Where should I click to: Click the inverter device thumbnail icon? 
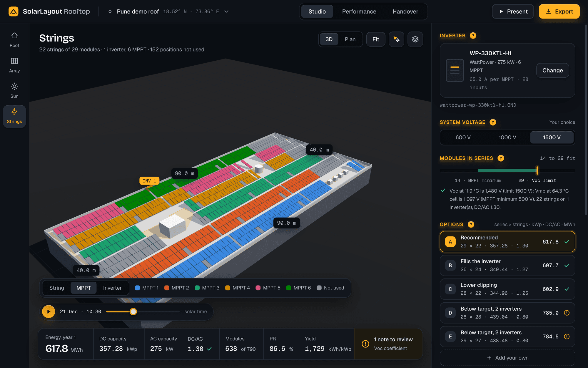pos(455,70)
